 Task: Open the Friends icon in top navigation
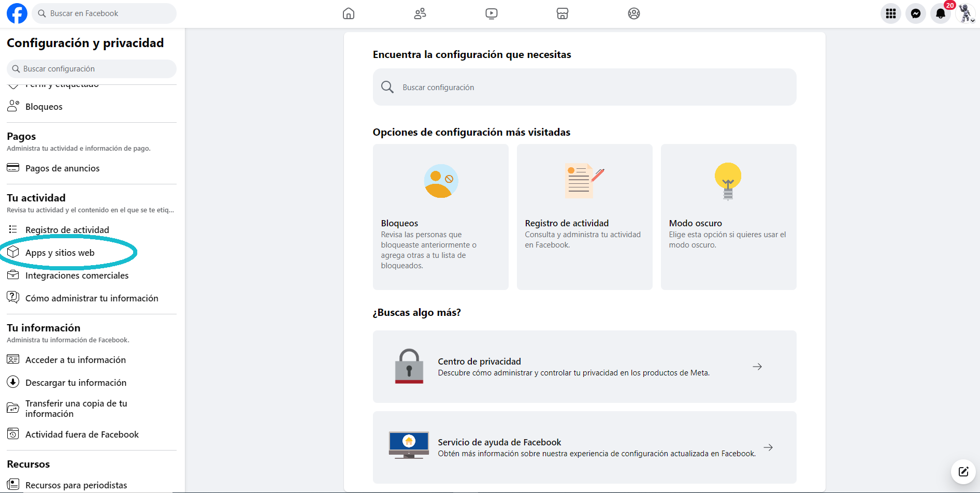(x=420, y=13)
